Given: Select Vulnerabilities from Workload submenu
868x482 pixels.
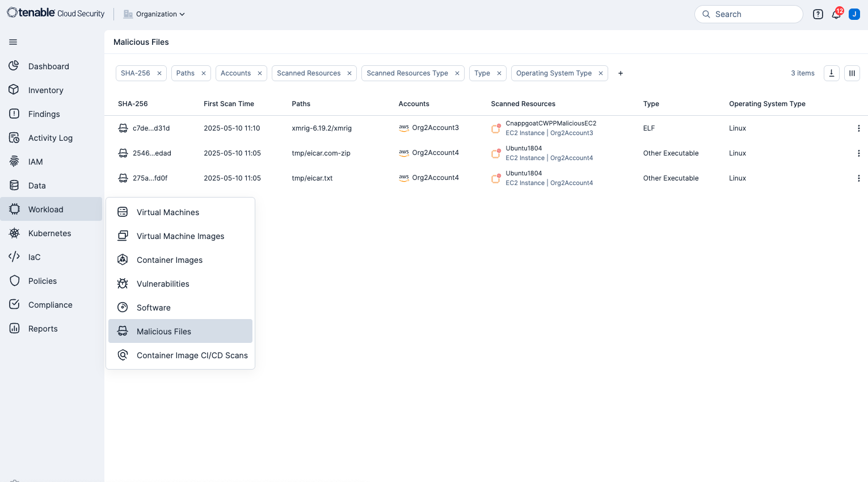Looking at the screenshot, I should click(x=163, y=284).
